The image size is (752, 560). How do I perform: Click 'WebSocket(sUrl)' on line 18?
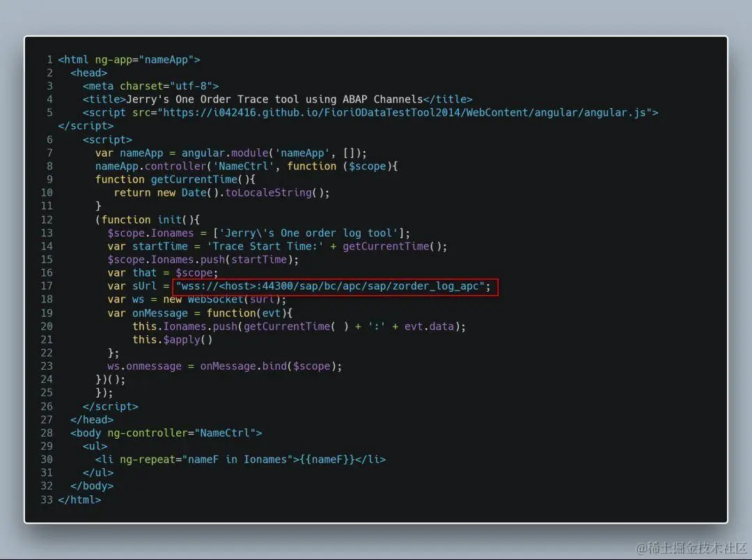pos(234,300)
